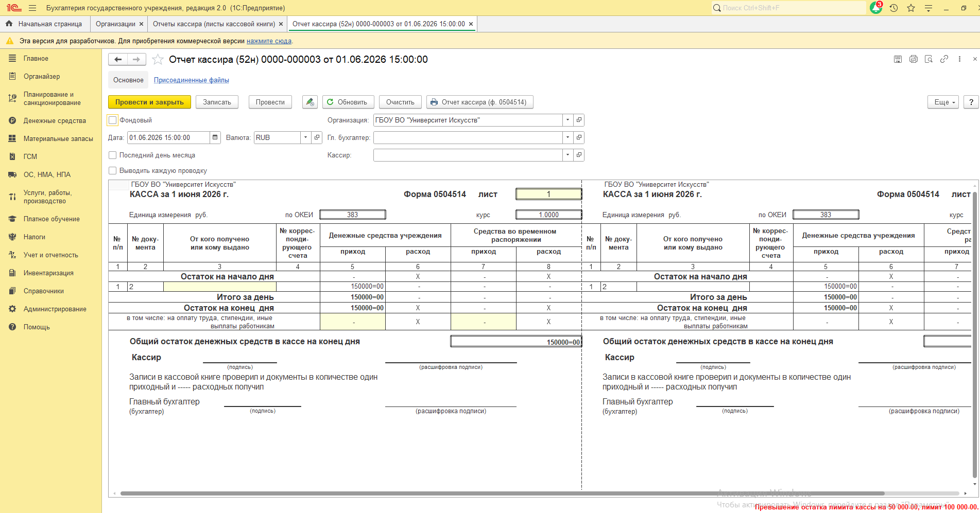Open Присоединенные файлы link tab
This screenshot has width=980, height=513.
click(x=192, y=80)
